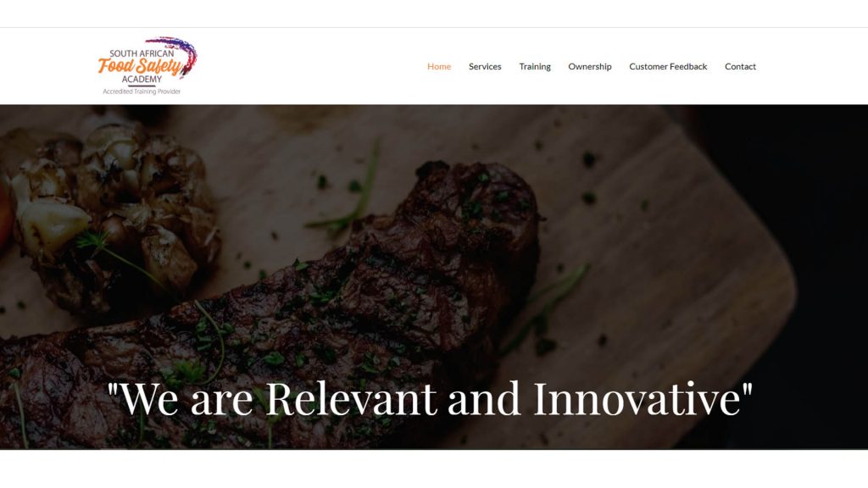868x488 pixels.
Task: Open the Home navigation link
Action: pos(439,66)
